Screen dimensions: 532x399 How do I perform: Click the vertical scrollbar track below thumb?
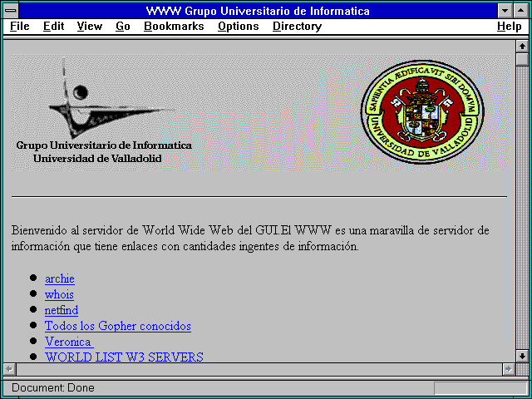(522, 208)
